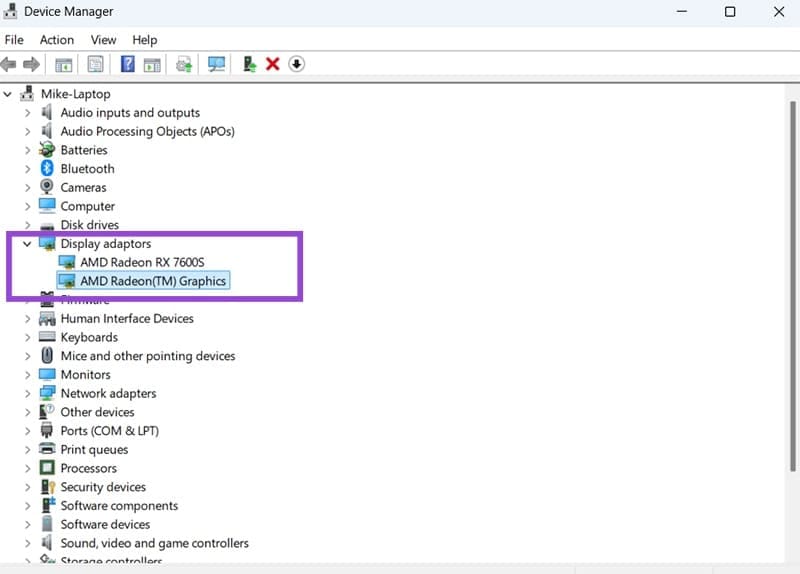This screenshot has height=574, width=800.
Task: Click the Keyboards category icon
Action: tap(47, 337)
